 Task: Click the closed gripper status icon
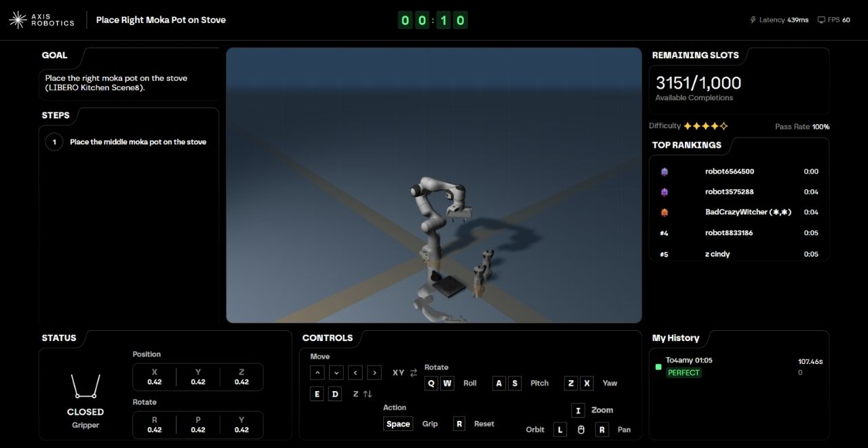coord(85,387)
